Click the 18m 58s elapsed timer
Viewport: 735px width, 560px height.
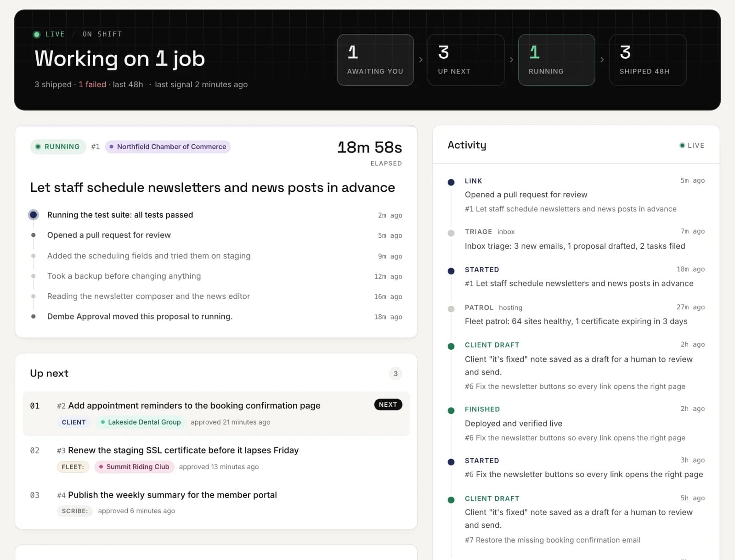369,147
